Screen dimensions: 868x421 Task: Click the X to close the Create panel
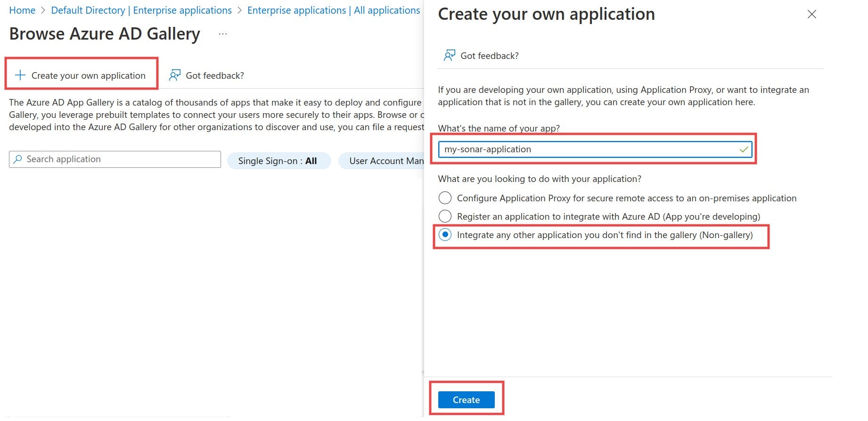812,15
